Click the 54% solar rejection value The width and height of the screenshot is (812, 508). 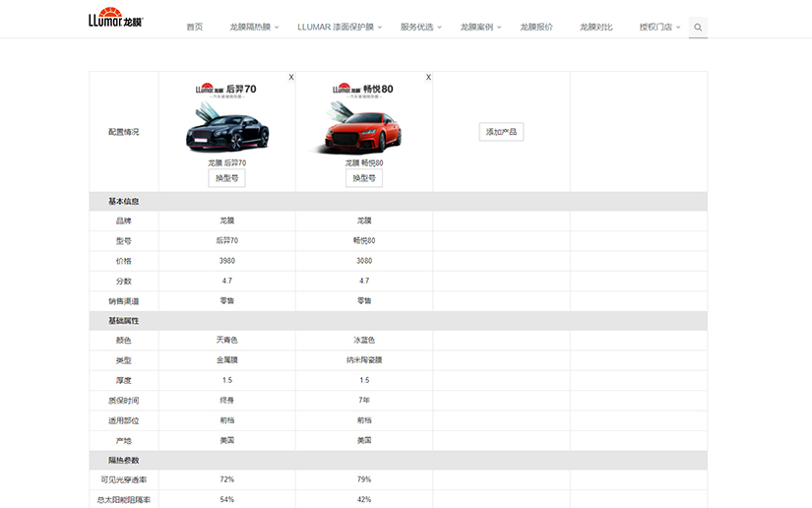pyautogui.click(x=226, y=500)
